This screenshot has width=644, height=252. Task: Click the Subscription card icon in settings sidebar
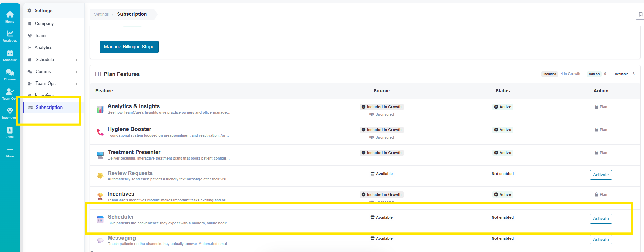click(30, 108)
